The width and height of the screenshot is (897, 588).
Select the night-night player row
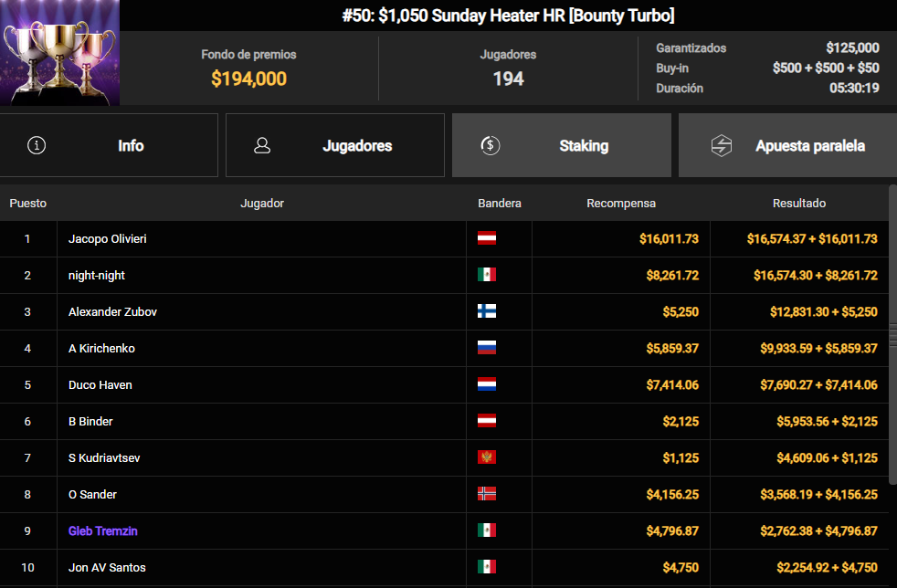click(x=445, y=275)
